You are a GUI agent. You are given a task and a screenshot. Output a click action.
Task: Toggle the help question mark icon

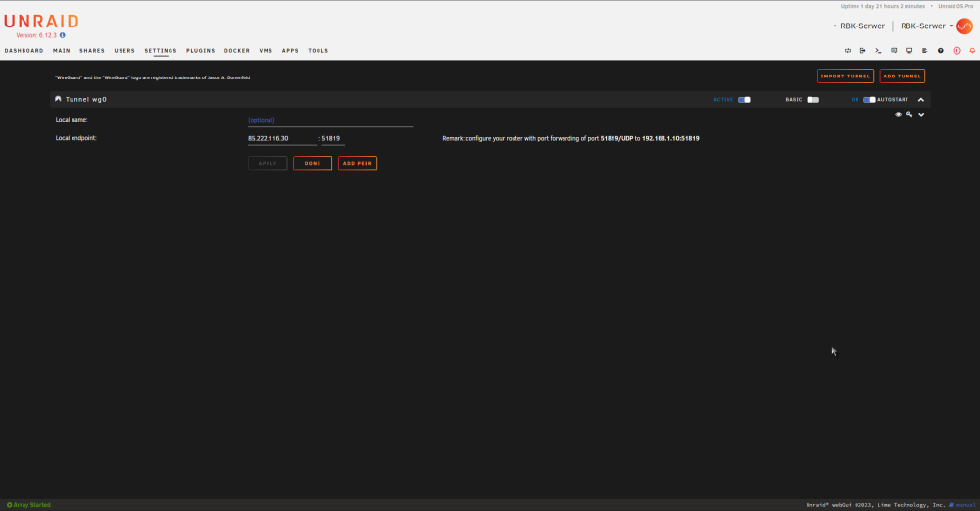(x=941, y=51)
